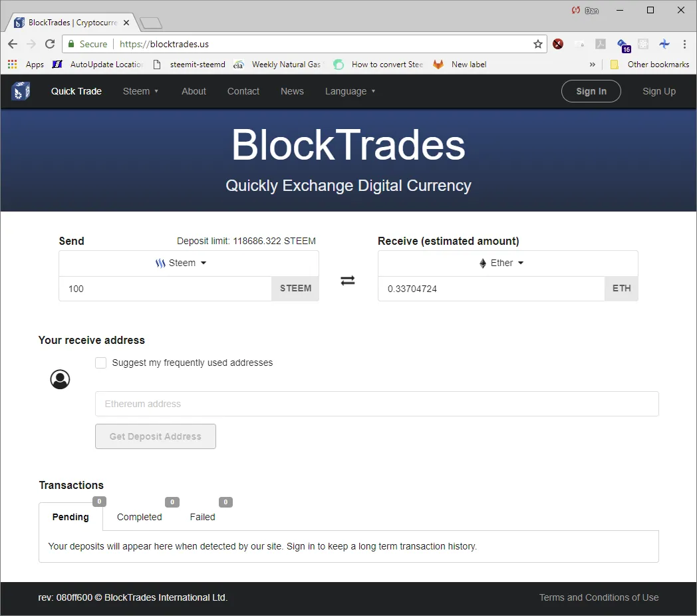Click the rev: 080ff600 footer text
This screenshot has height=616, width=697.
[x=133, y=597]
